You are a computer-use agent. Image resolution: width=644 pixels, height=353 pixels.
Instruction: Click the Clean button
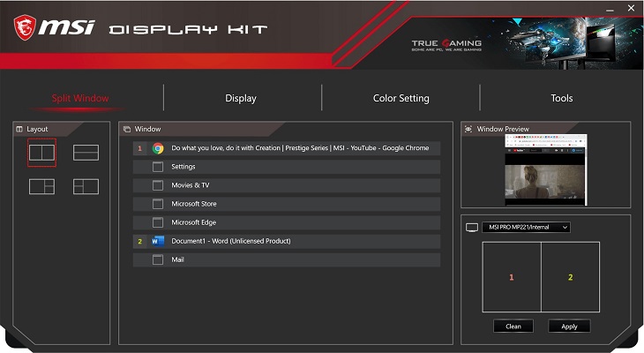(x=513, y=326)
